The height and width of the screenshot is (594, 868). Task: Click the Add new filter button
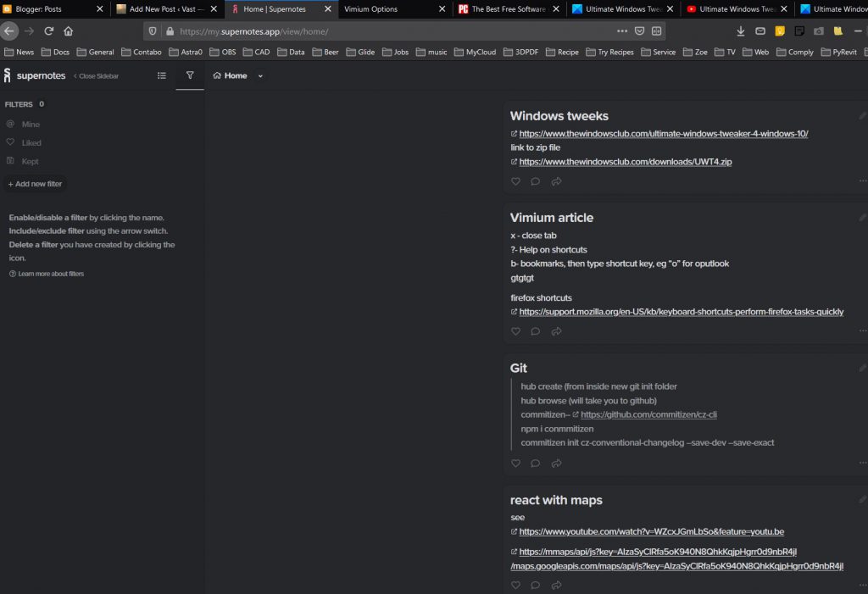[35, 184]
